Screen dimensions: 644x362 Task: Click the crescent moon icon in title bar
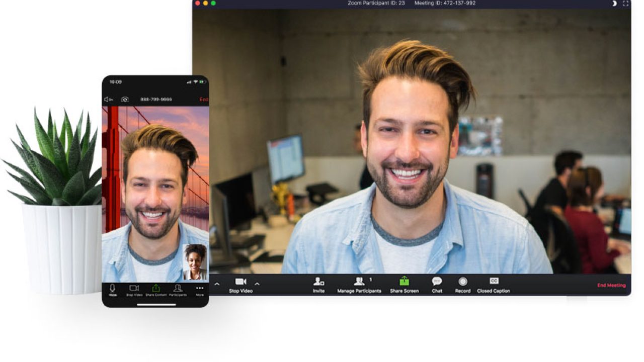click(x=614, y=3)
